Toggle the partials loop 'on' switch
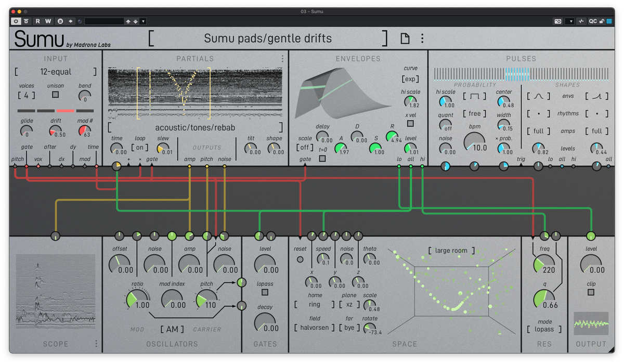Viewport: 624px width, 364px height. [x=140, y=148]
